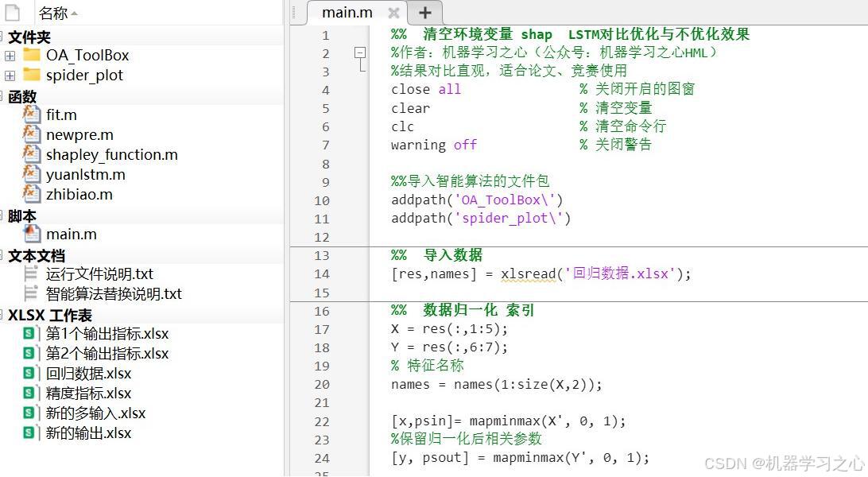The image size is (868, 477).
Task: Select 回归数据.xlsx in the file list
Action: [88, 374]
